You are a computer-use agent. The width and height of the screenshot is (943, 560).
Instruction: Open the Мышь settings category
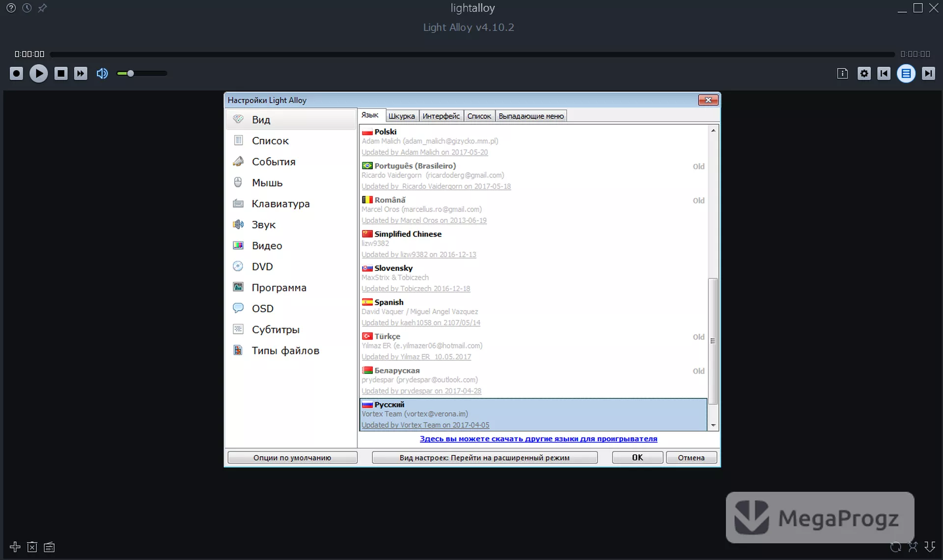point(291,183)
